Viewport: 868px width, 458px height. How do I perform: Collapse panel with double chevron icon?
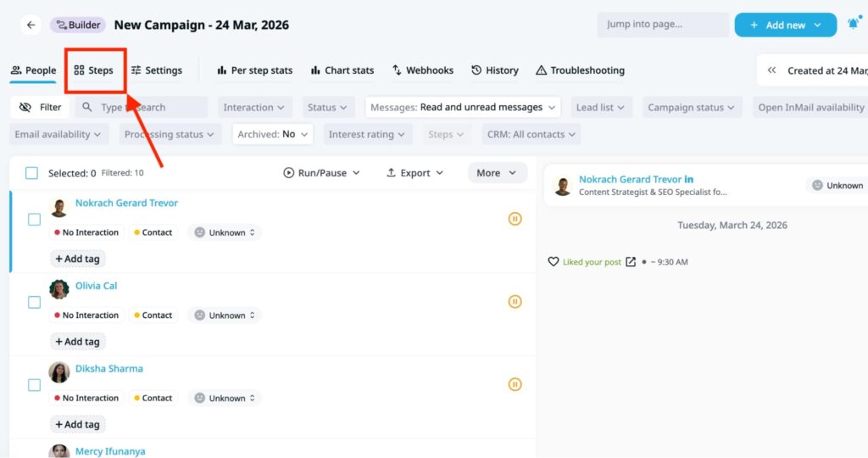coord(772,70)
